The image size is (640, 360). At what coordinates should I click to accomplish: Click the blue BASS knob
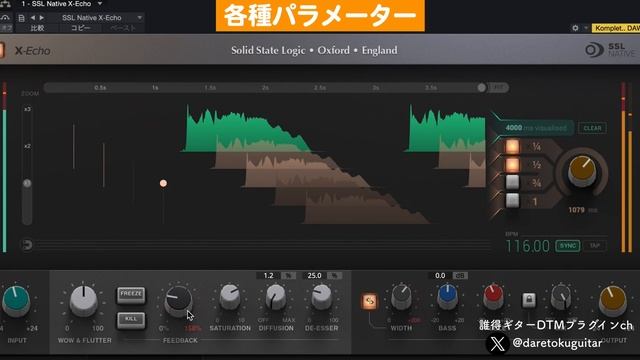(447, 297)
